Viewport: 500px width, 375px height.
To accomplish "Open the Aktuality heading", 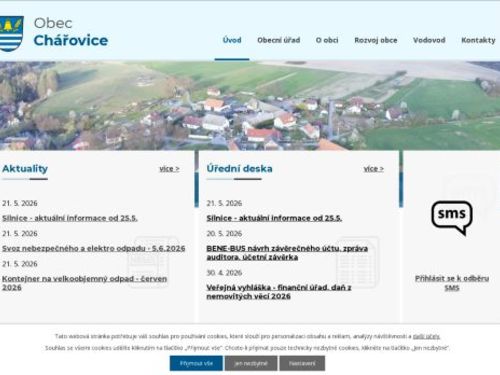I will coord(25,168).
